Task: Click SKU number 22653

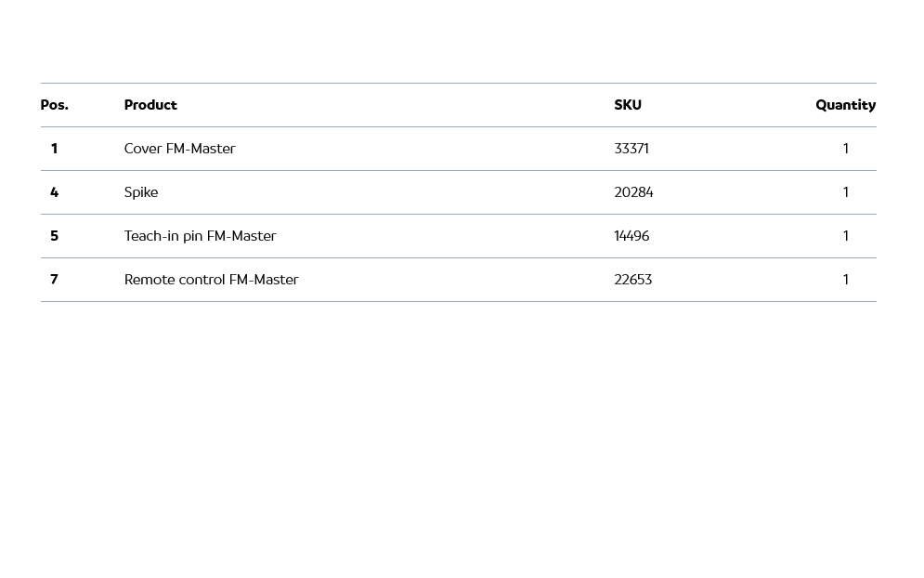Action: tap(632, 280)
